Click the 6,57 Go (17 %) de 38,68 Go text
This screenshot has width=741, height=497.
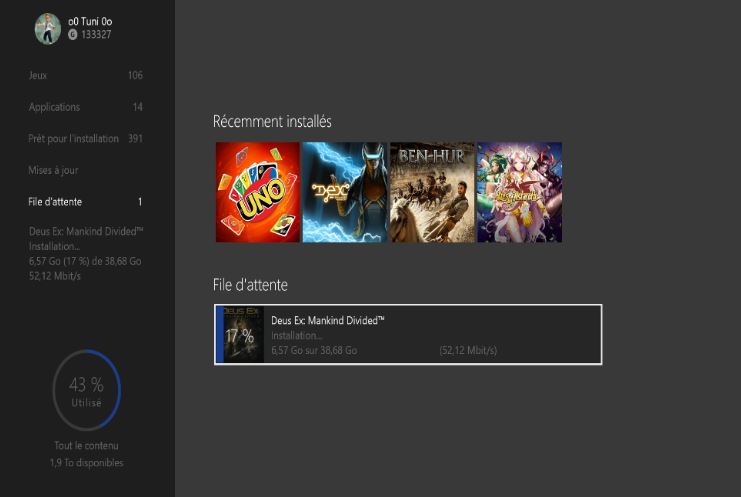point(85,261)
